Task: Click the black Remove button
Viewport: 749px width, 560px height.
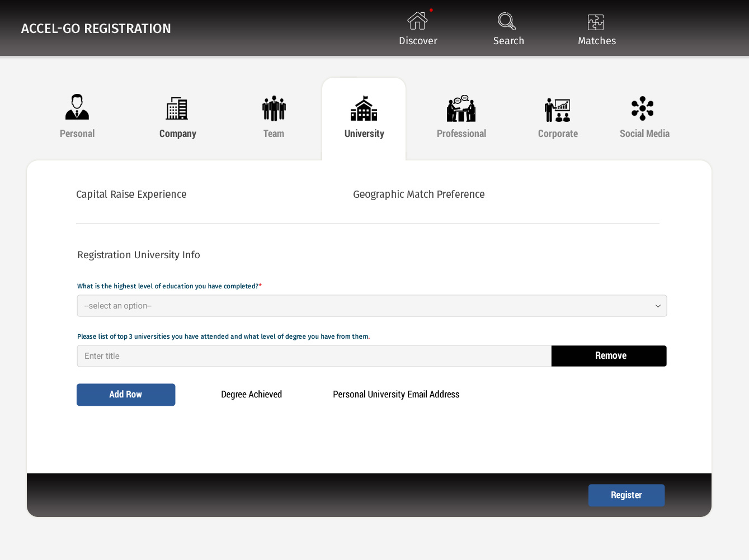Action: pos(609,356)
